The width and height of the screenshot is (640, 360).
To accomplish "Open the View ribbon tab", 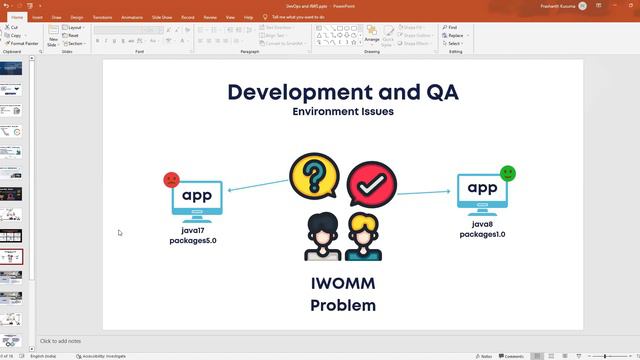I will click(230, 17).
